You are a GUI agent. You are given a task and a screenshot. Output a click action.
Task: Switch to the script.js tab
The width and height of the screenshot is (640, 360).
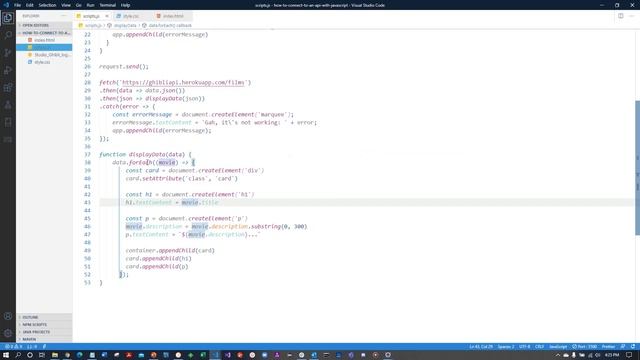pos(92,16)
